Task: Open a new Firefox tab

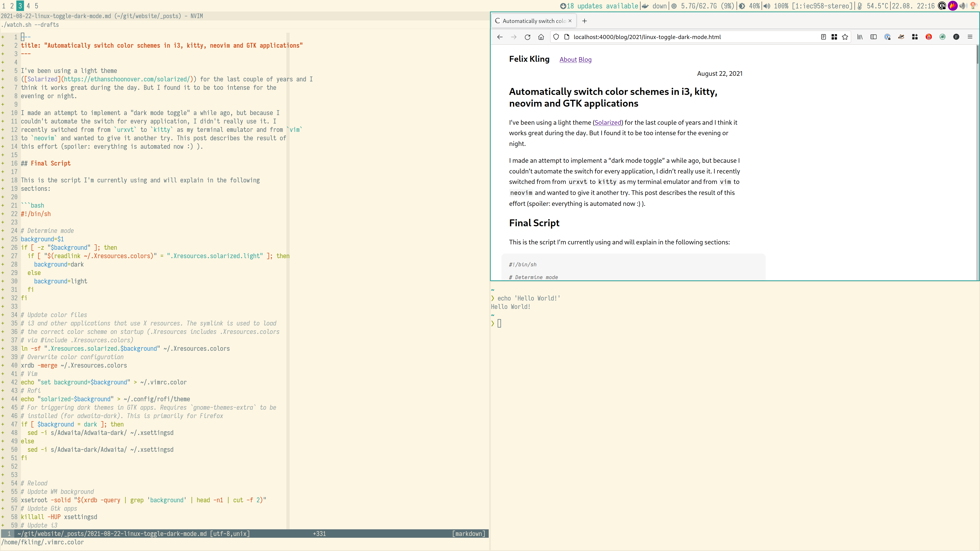Action: pos(584,21)
